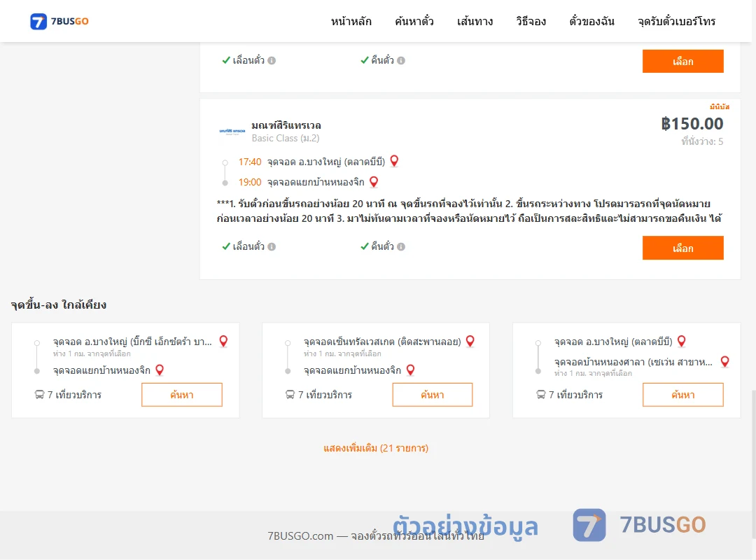Open the จุดรับตั๋วเบอร์โทร menu item
Viewport: 756px width, 560px height.
pyautogui.click(x=676, y=21)
